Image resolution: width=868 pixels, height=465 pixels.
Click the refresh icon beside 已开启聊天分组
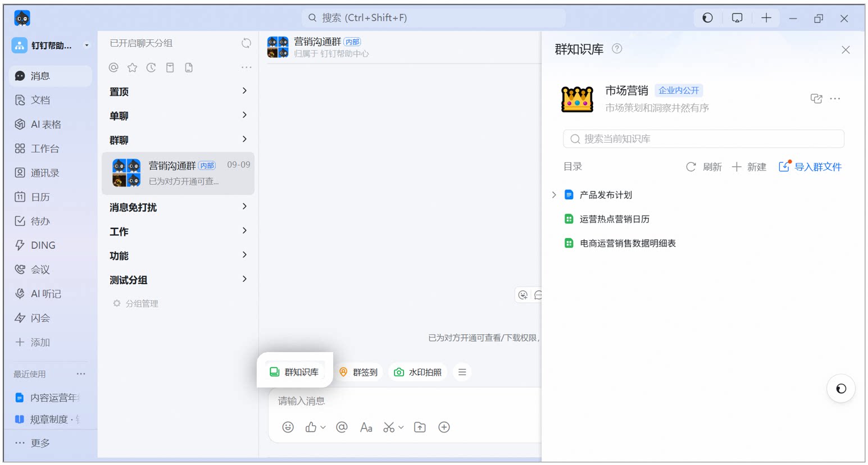246,43
